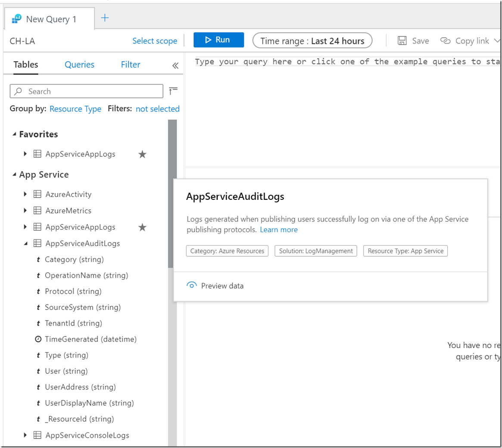
Task: Collapse the Favorites group
Action: click(x=14, y=134)
